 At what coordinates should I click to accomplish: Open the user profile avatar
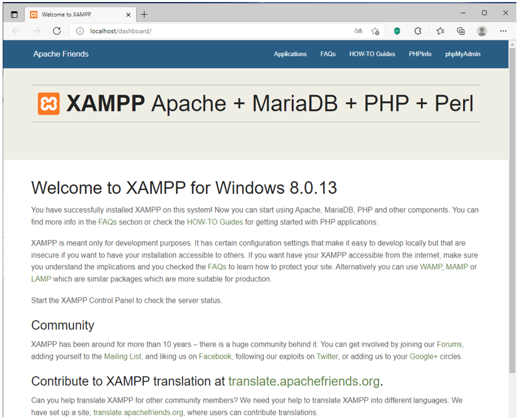coord(482,31)
